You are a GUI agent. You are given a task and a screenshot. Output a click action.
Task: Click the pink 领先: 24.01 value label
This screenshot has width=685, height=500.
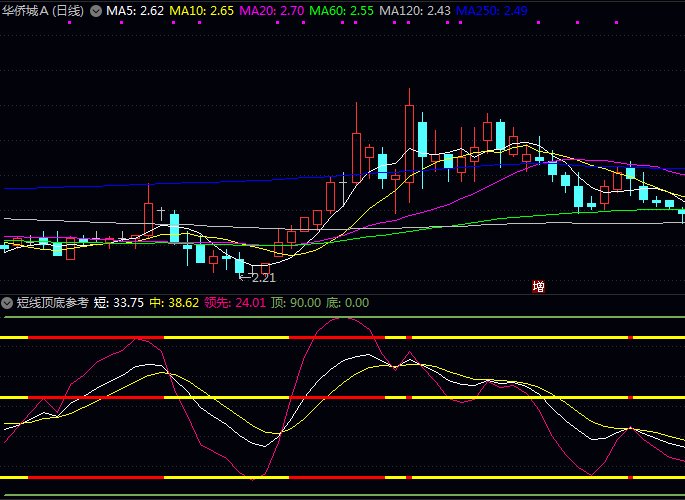click(235, 303)
